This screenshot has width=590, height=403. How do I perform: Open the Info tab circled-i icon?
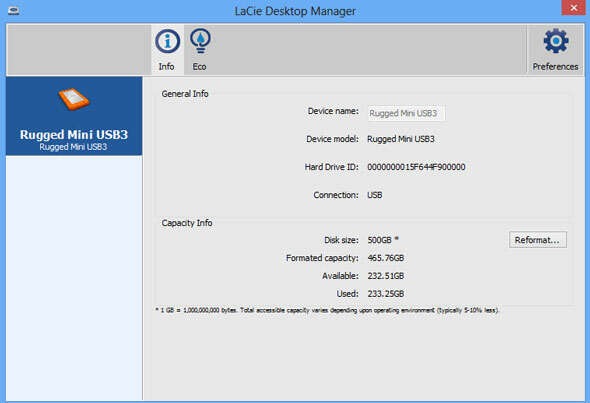click(x=167, y=41)
